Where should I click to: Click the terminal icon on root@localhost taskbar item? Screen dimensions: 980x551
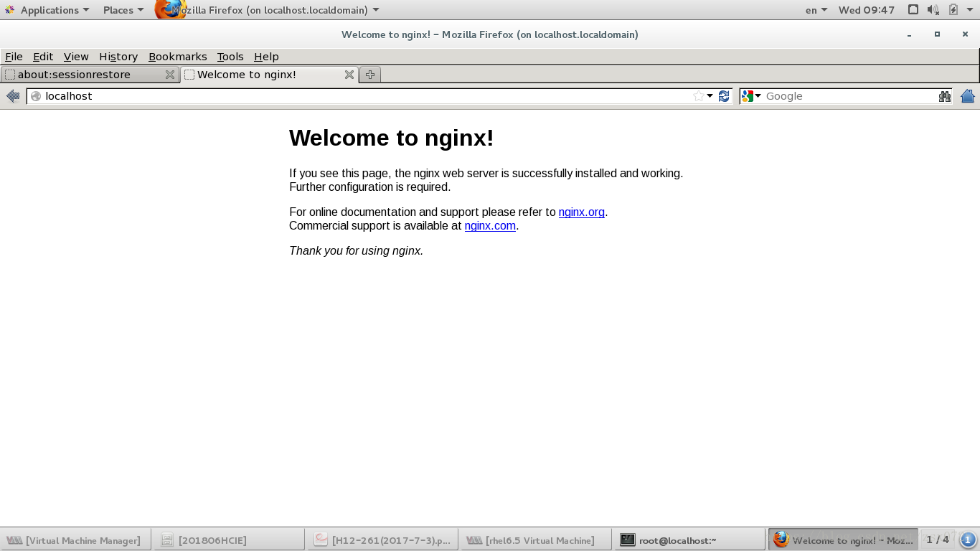(x=628, y=540)
